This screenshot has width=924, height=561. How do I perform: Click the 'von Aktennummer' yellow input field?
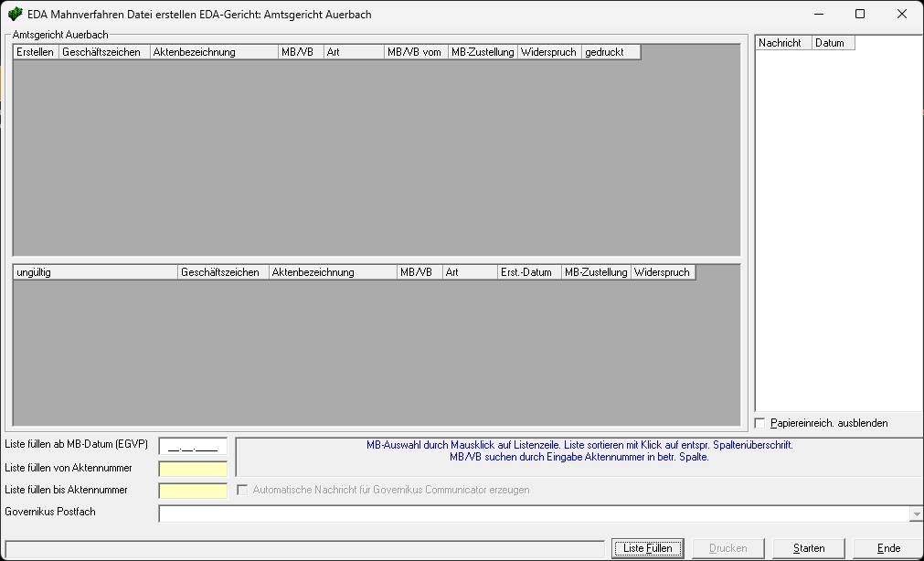pos(193,469)
